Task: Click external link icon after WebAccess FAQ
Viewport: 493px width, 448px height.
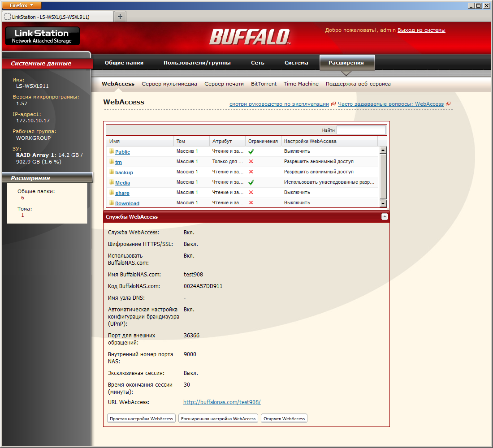Action: tap(448, 104)
